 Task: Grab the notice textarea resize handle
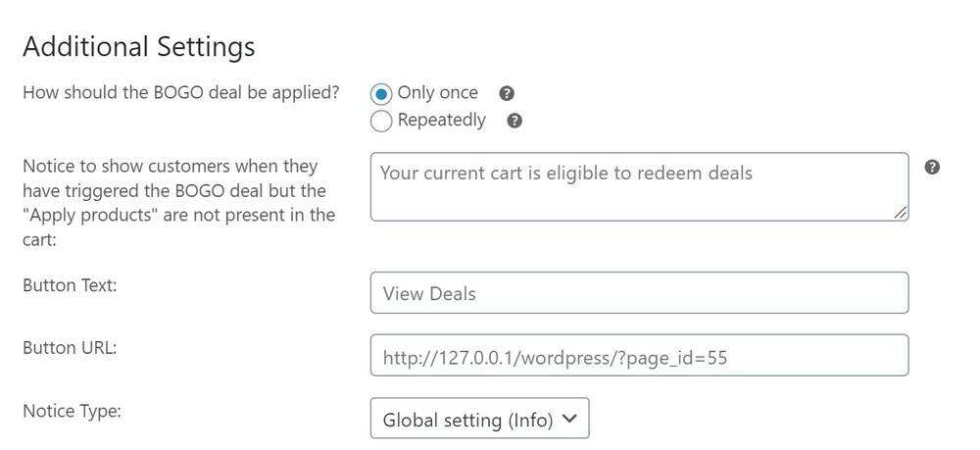pyautogui.click(x=901, y=213)
